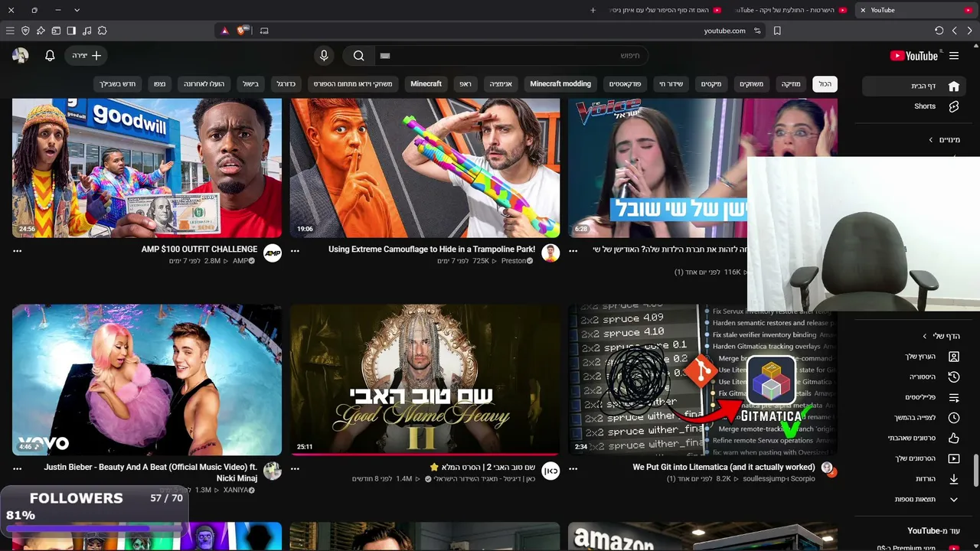Select the חדש בשבילך filter chip
This screenshot has height=551, width=980.
(118, 84)
